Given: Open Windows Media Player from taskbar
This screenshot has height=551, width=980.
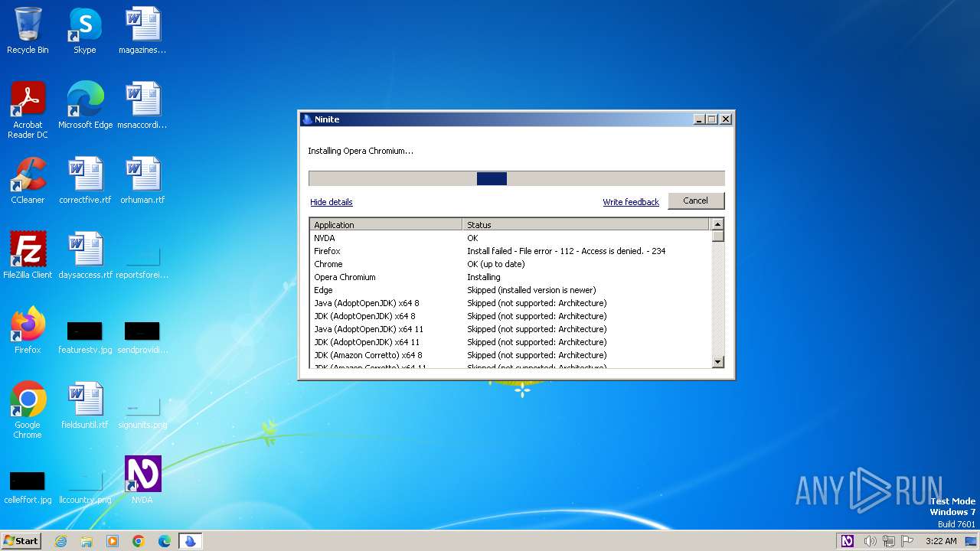Looking at the screenshot, I should pos(113,541).
